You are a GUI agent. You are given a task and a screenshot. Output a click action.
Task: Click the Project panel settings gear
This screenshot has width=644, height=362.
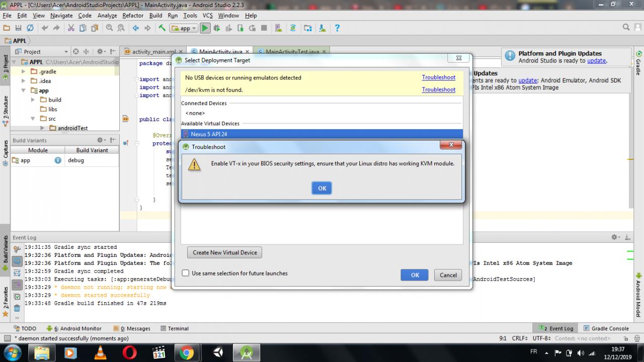click(101, 51)
